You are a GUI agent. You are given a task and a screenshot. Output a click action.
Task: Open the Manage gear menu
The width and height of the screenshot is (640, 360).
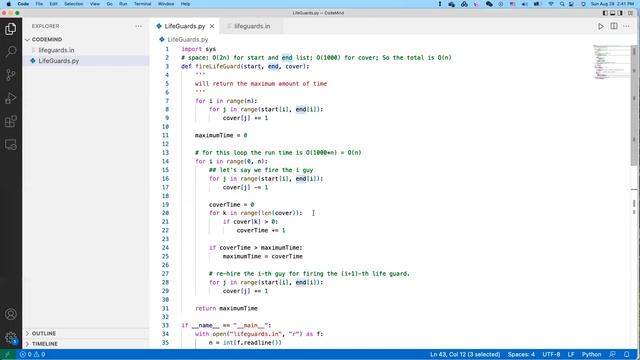[x=11, y=338]
